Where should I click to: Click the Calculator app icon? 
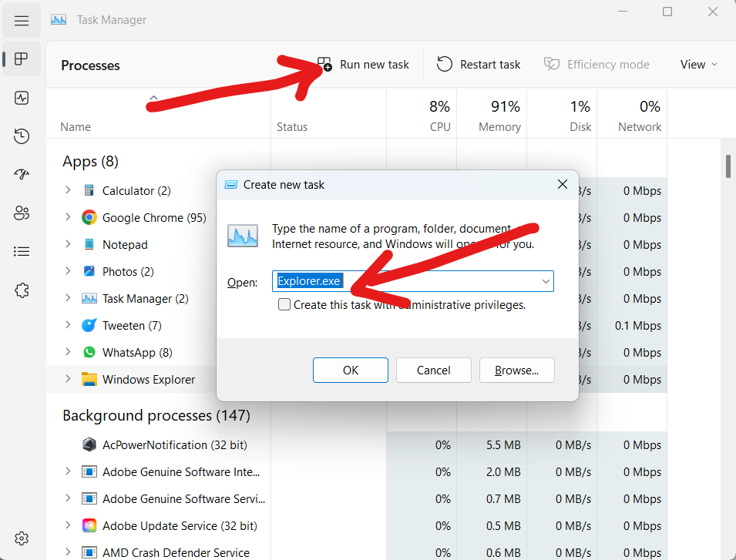(x=89, y=190)
